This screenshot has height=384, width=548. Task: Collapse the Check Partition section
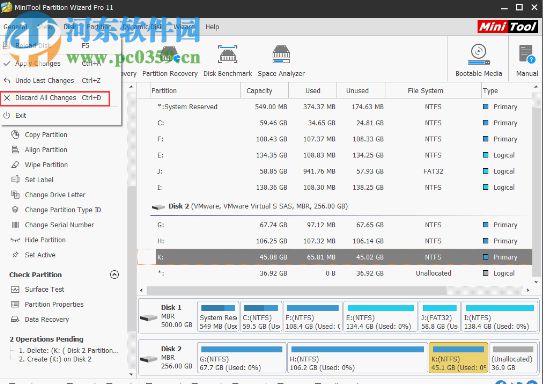click(114, 275)
